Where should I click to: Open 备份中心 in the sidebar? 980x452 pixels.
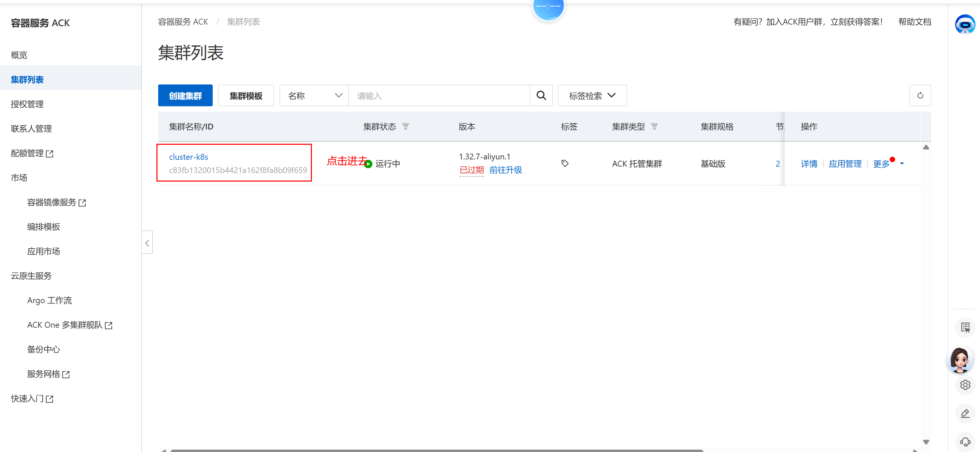[x=43, y=349]
